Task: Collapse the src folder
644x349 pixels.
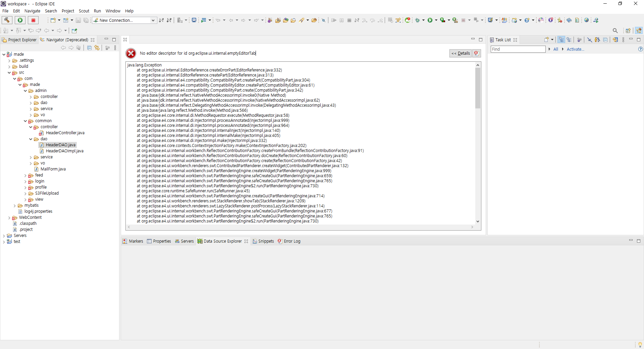Action: pyautogui.click(x=9, y=72)
